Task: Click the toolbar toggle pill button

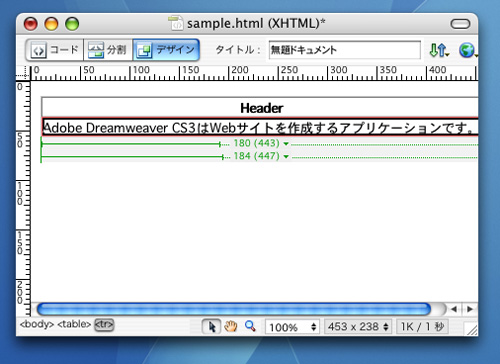Action: tap(460, 24)
